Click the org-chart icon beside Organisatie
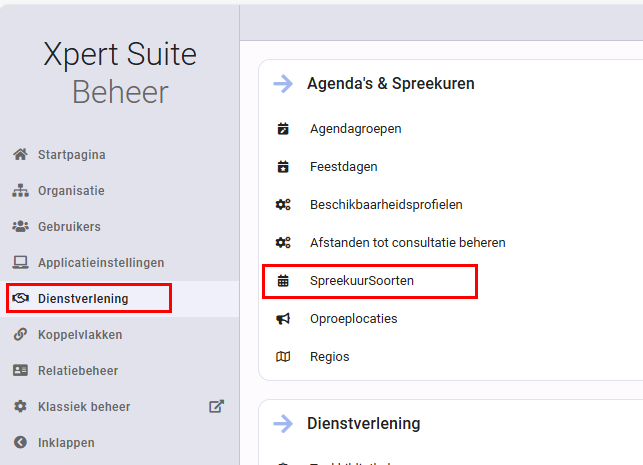 tap(20, 191)
